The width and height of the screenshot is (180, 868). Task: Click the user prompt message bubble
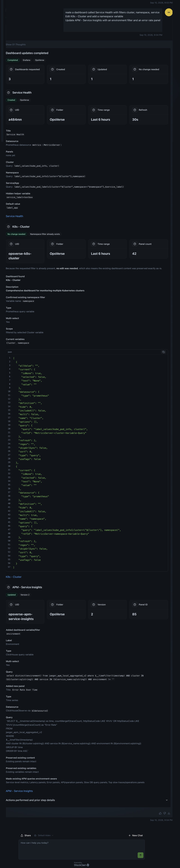(x=113, y=20)
